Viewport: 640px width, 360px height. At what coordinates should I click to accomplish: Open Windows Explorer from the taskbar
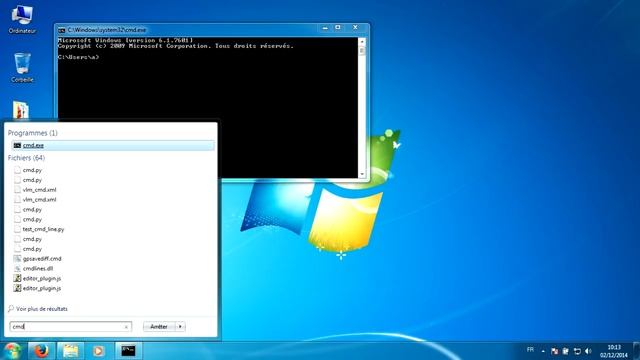pyautogui.click(x=70, y=351)
